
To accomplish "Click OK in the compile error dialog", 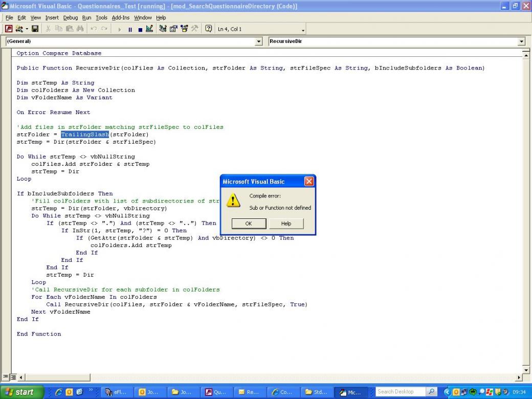I will click(x=249, y=224).
